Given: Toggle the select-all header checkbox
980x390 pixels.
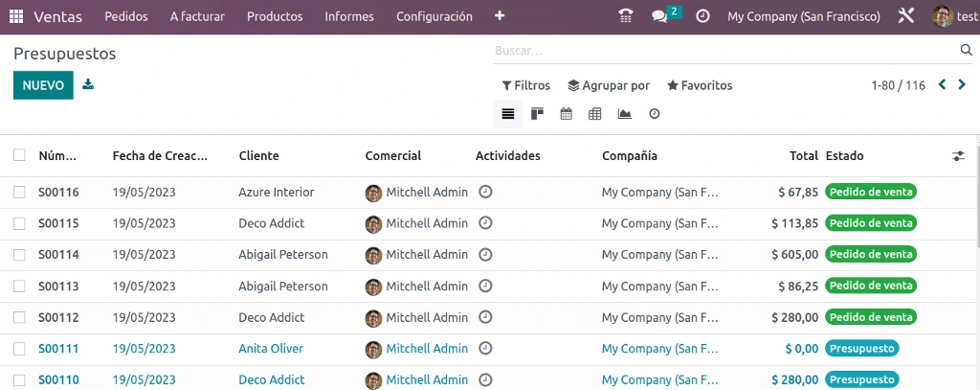Looking at the screenshot, I should pos(19,155).
